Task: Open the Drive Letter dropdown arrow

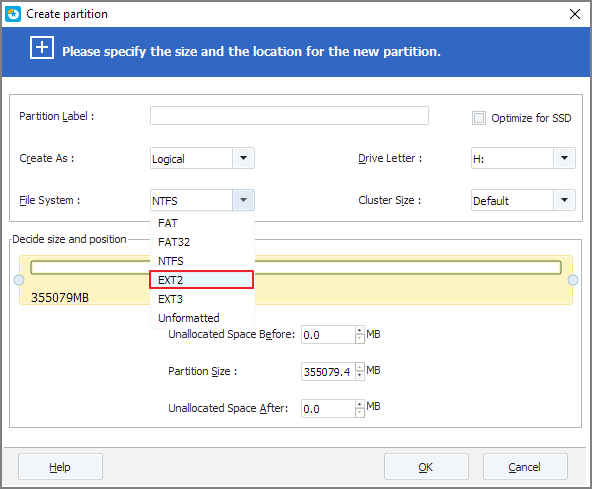Action: (564, 158)
